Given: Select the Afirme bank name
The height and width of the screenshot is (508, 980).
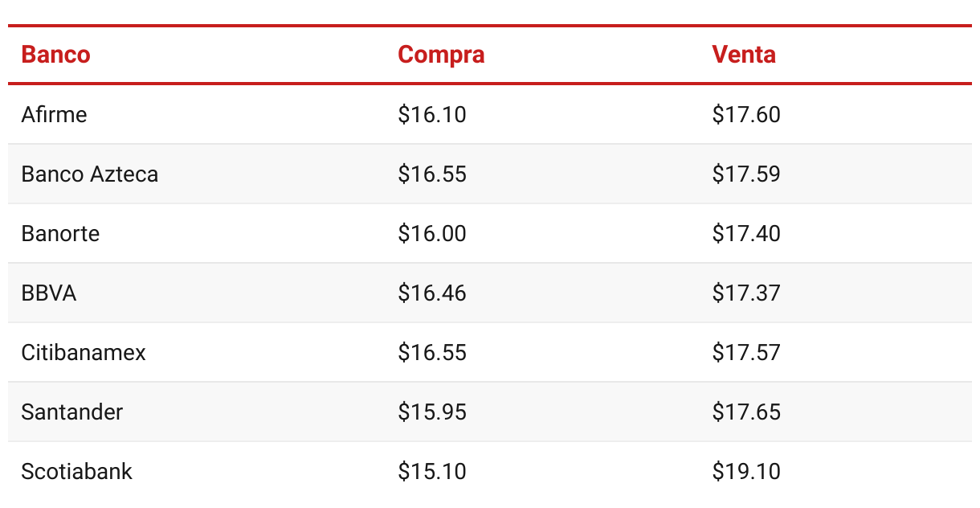Looking at the screenshot, I should [54, 114].
